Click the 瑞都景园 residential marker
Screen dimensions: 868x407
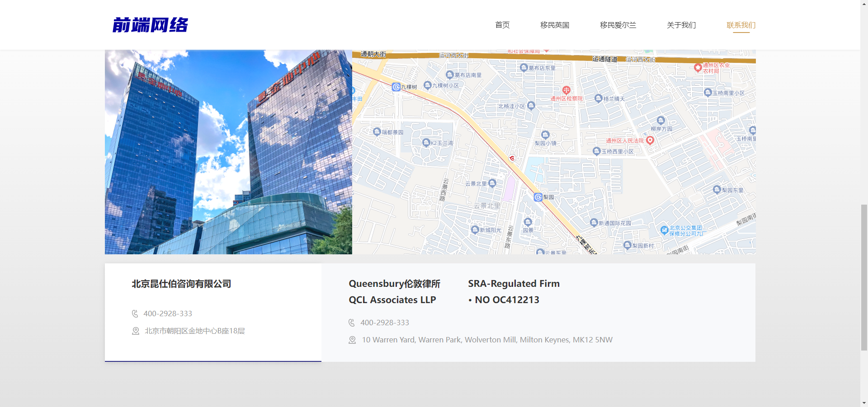pyautogui.click(x=377, y=132)
